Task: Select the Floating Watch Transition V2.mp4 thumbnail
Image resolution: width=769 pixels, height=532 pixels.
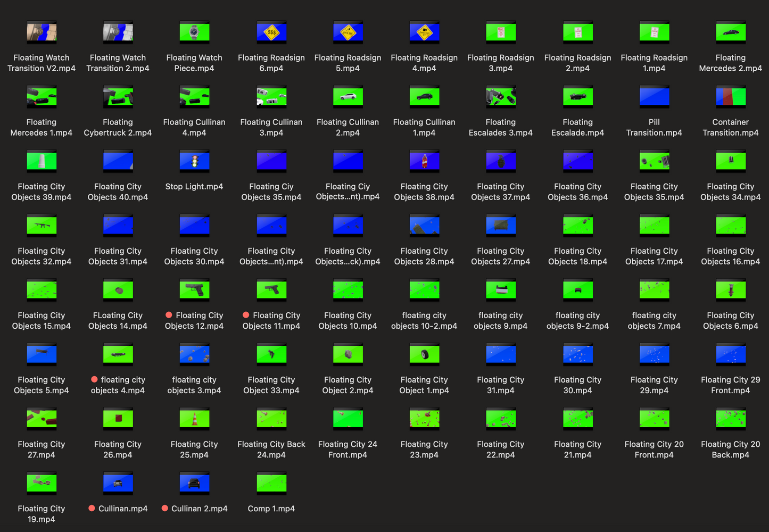Action: (x=42, y=32)
